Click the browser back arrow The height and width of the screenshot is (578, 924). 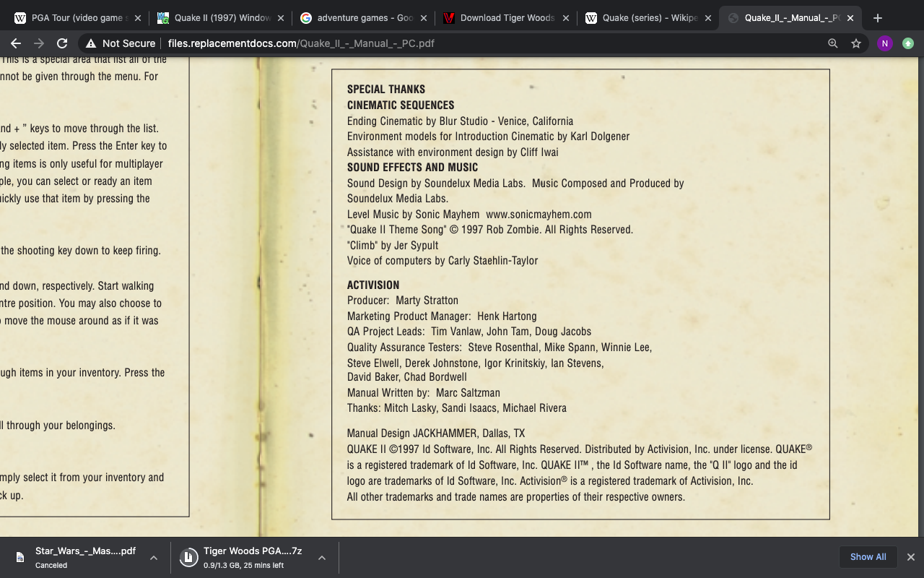(16, 43)
